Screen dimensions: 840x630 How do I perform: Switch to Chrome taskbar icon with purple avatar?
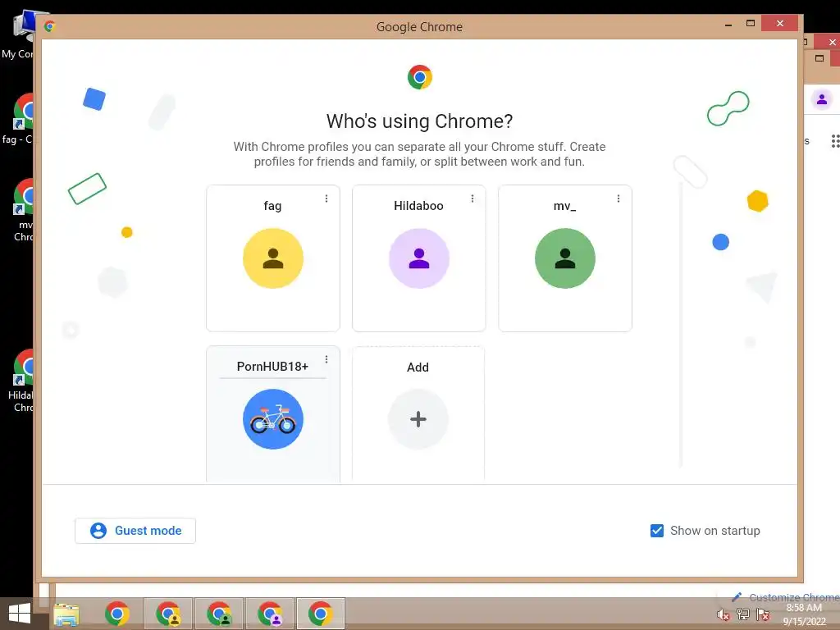270,614
